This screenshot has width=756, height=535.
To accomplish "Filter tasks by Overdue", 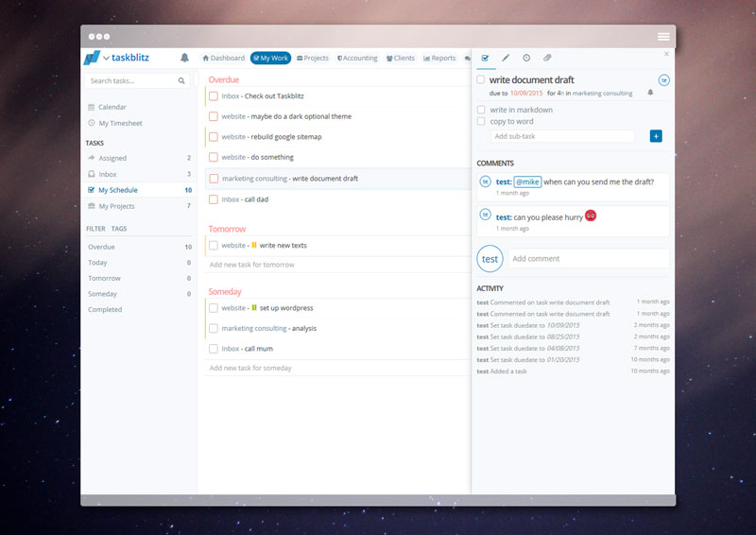I will click(x=139, y=247).
